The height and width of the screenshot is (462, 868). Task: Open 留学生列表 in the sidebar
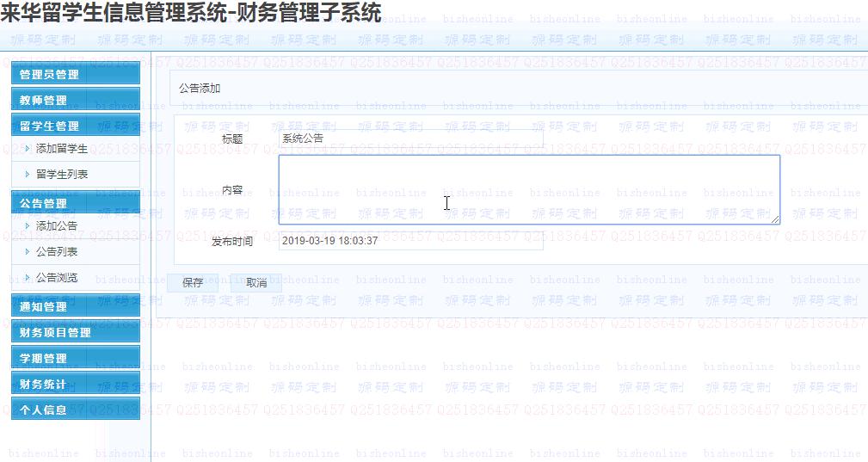(61, 175)
